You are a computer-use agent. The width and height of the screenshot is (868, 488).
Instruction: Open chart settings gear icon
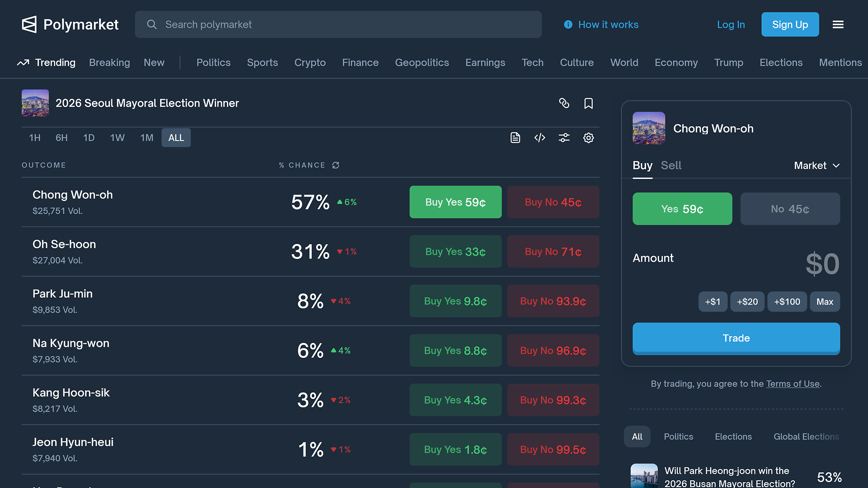click(588, 138)
